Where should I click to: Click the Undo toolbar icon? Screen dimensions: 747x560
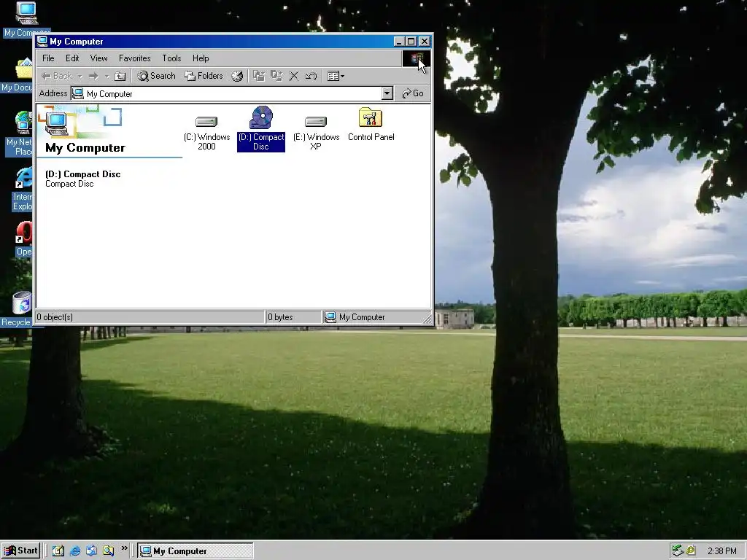point(311,76)
